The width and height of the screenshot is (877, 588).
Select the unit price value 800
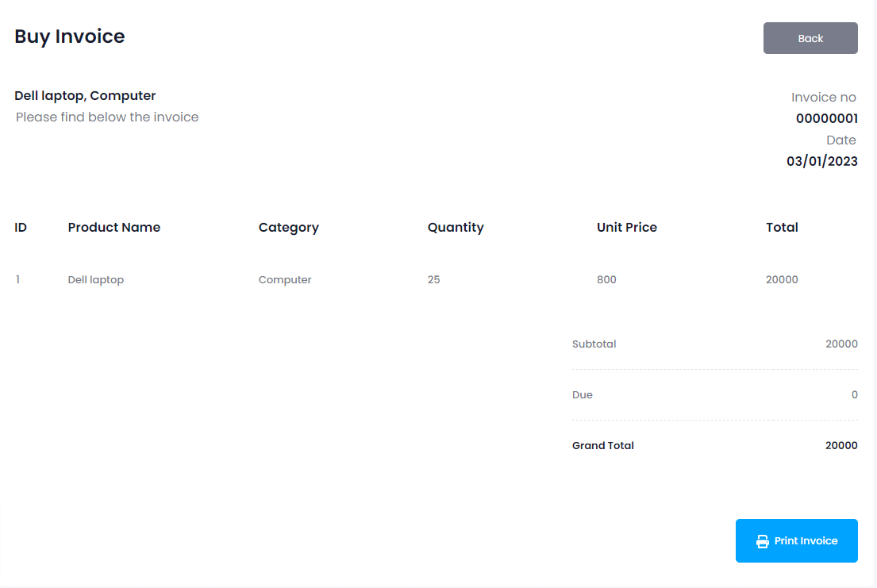coord(606,280)
